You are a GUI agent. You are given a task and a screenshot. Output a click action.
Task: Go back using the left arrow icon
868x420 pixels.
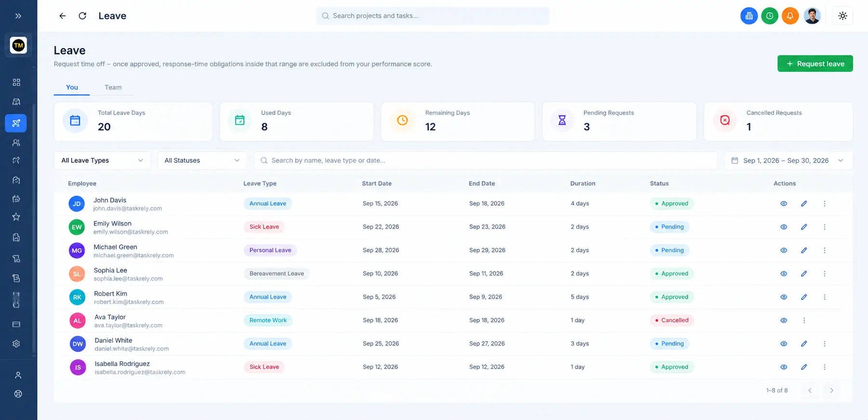pos(63,16)
